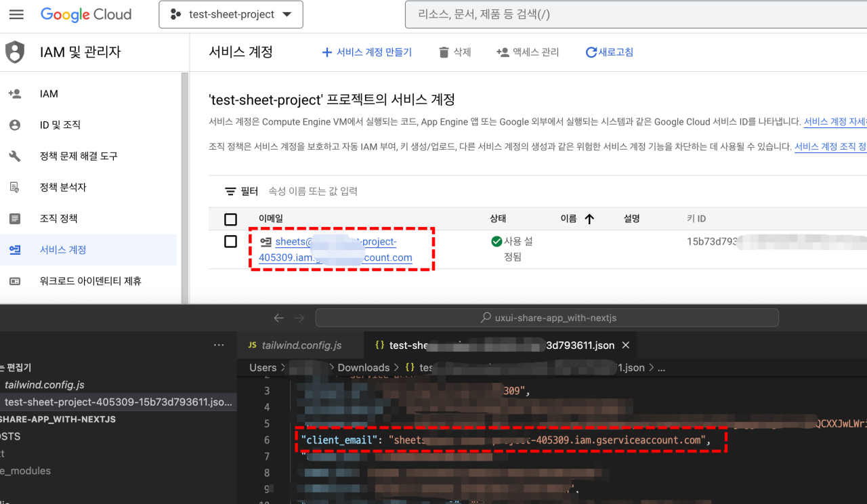Click the account circle icon beside ID 및 조직
The width and height of the screenshot is (867, 504).
(15, 125)
